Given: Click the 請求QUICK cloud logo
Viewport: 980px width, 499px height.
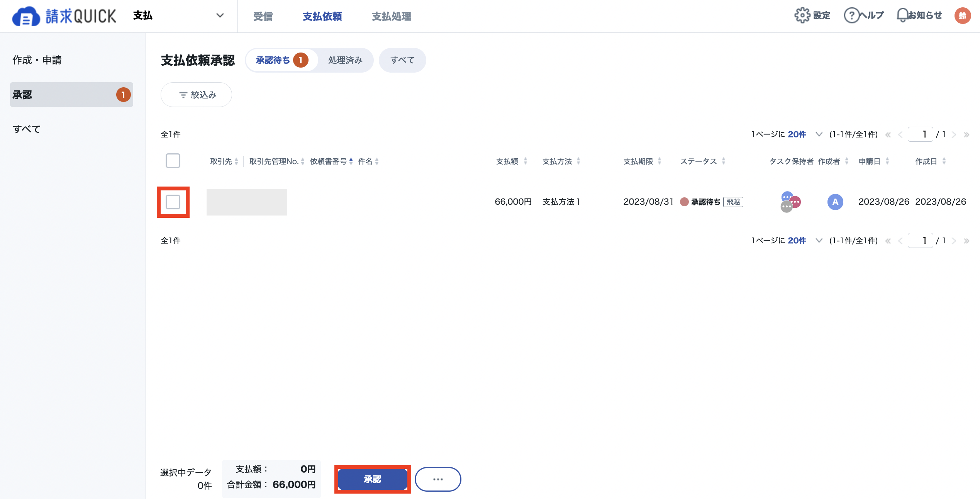Looking at the screenshot, I should coord(64,16).
